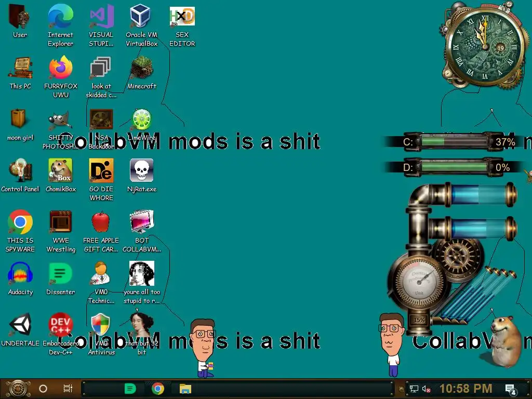Click the left Hank Hill desktop character
This screenshot has width=532, height=399.
click(x=204, y=348)
